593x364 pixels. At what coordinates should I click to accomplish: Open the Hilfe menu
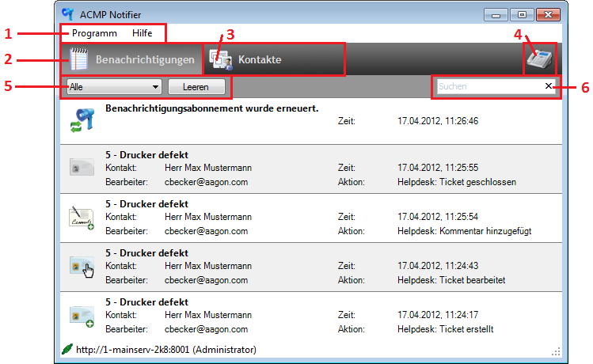point(143,33)
